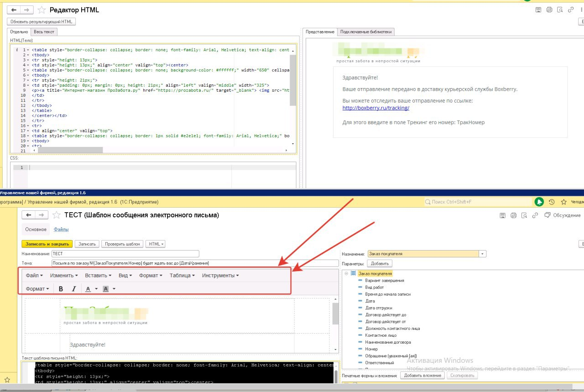Toggle italic formatting in the editor toolbar
584x392 pixels.
[73, 288]
